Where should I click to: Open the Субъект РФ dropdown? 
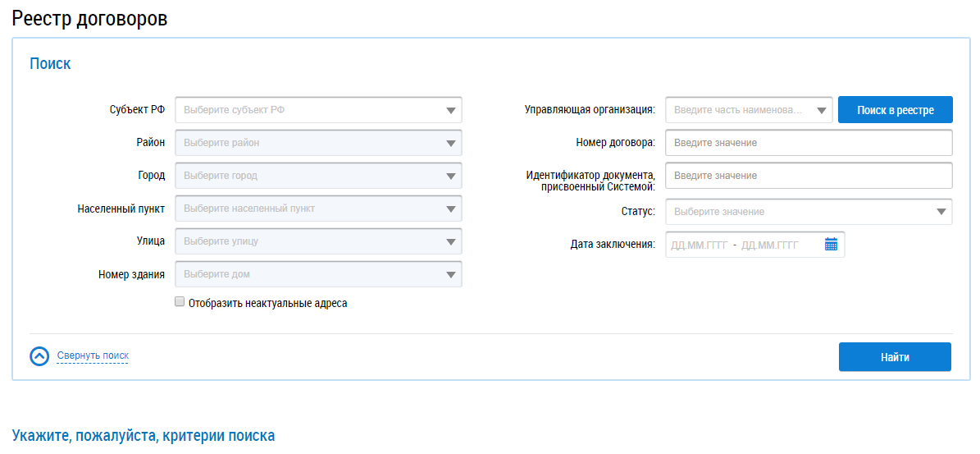tap(318, 110)
